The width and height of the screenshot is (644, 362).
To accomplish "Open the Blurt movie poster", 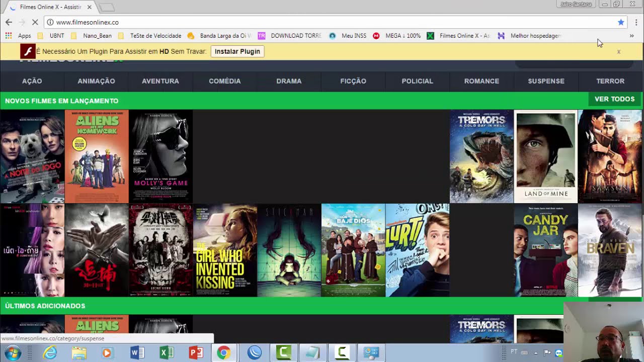I will click(417, 250).
